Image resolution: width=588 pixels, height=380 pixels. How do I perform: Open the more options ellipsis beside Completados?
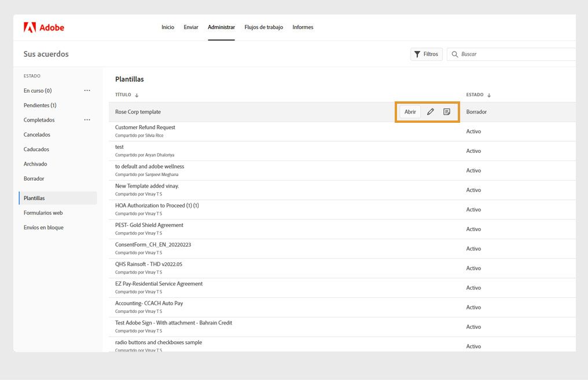click(87, 120)
